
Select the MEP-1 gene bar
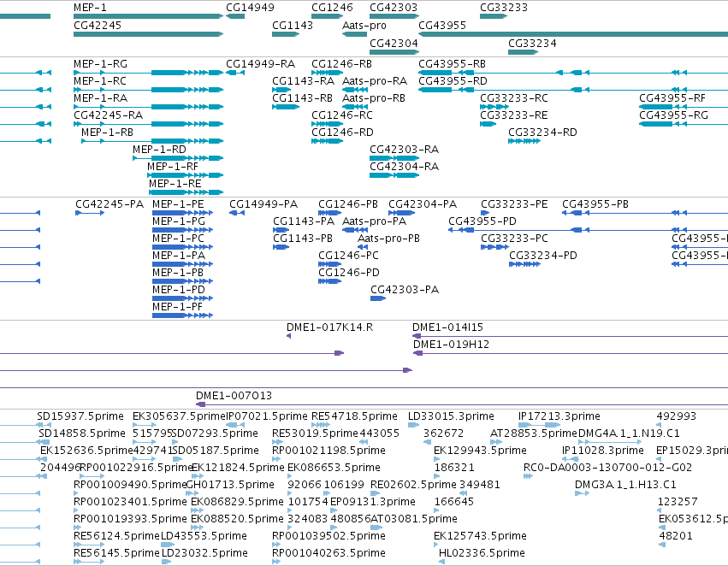(148, 16)
